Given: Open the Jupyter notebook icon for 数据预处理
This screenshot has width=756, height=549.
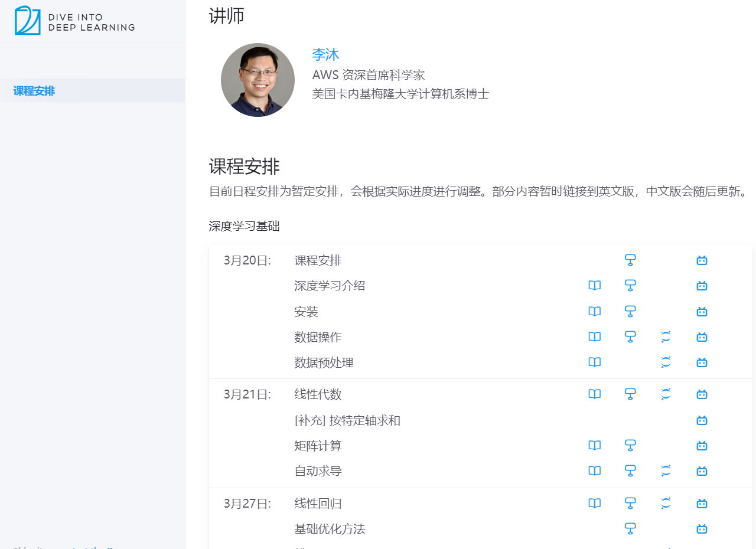Looking at the screenshot, I should tap(666, 362).
